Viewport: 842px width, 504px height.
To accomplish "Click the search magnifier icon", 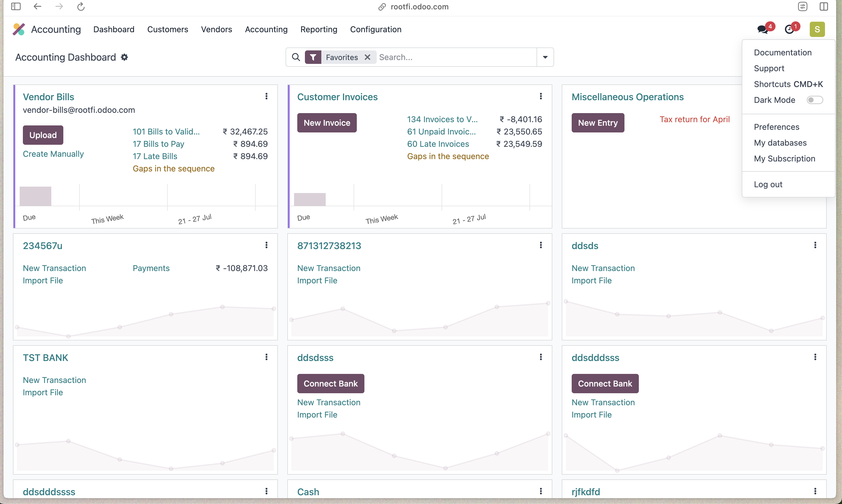I will coord(296,57).
